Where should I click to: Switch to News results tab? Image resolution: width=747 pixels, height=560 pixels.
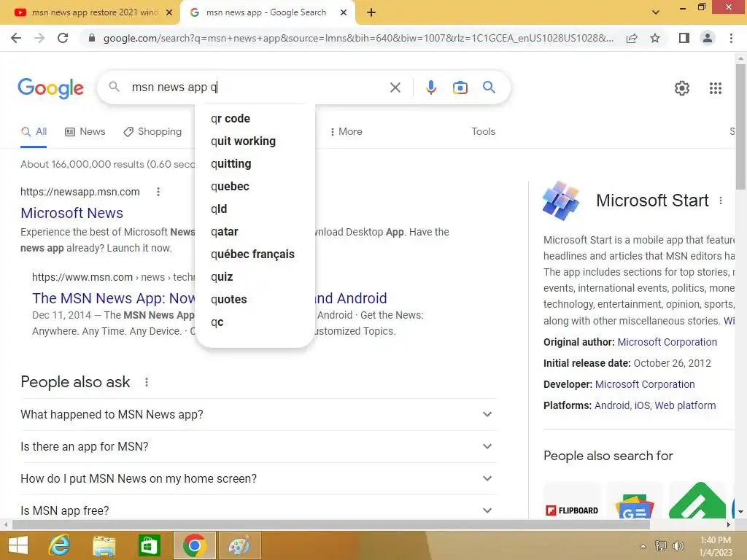click(x=85, y=131)
